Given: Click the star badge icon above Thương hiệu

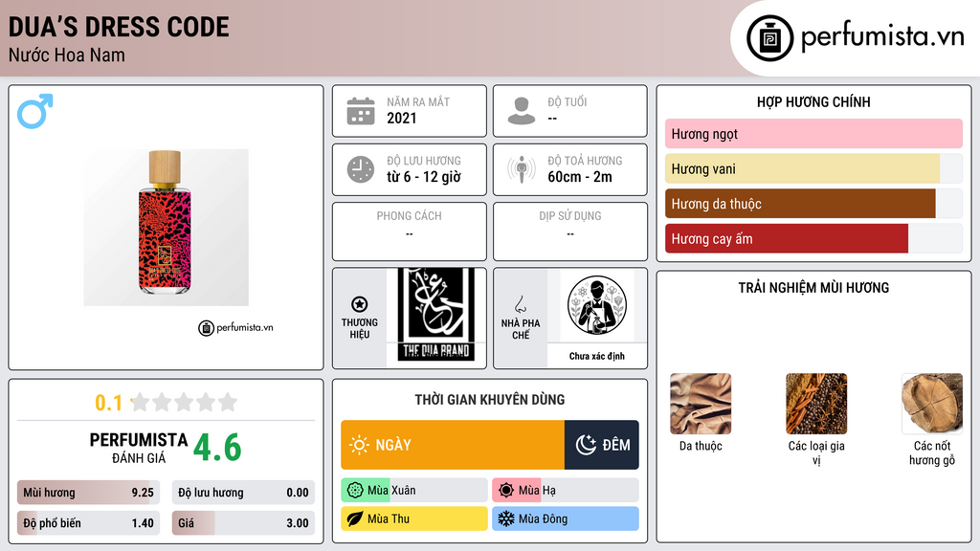Looking at the screenshot, I should (x=360, y=304).
